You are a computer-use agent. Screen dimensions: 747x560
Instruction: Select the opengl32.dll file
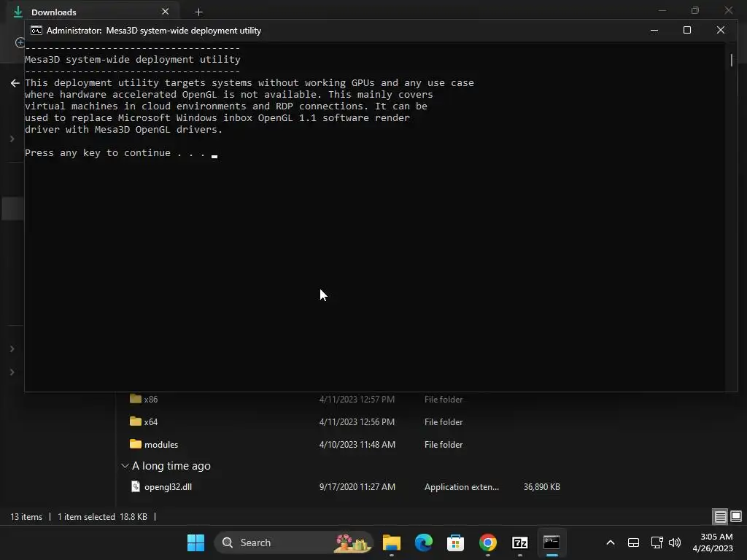(x=168, y=486)
